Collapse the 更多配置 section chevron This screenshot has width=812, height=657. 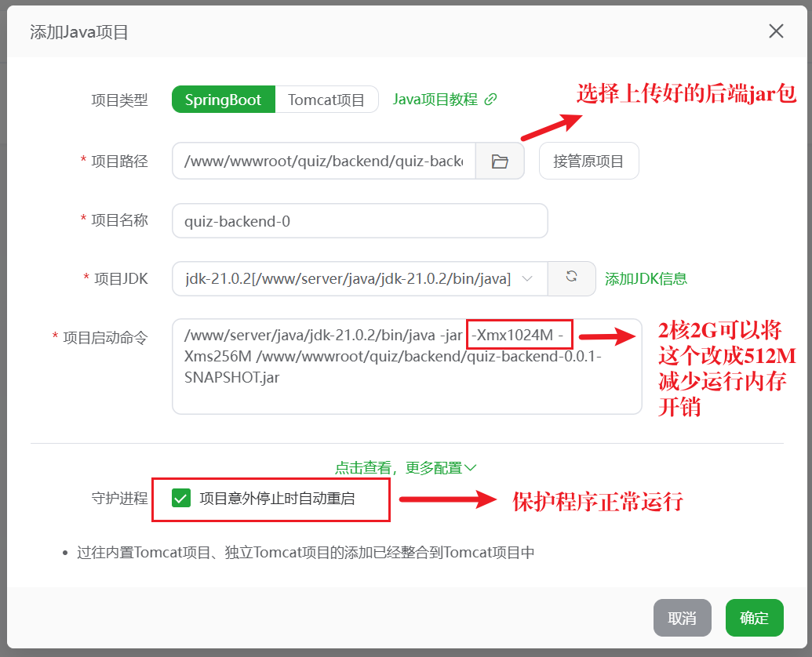[x=471, y=467]
